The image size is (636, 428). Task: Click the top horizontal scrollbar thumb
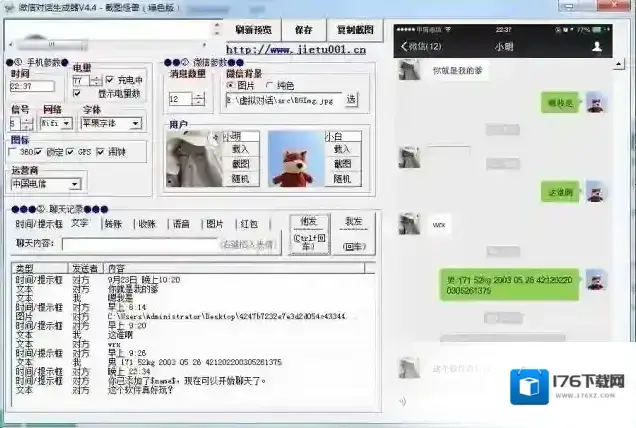tap(51, 45)
